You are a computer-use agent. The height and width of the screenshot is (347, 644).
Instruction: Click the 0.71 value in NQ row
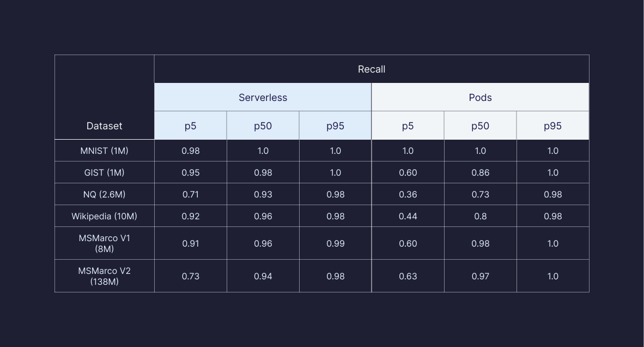pyautogui.click(x=190, y=194)
